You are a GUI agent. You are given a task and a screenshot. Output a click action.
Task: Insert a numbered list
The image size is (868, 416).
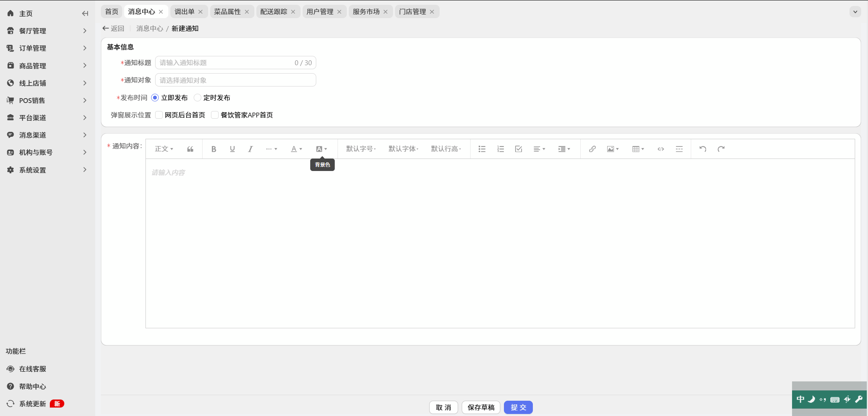(x=500, y=149)
